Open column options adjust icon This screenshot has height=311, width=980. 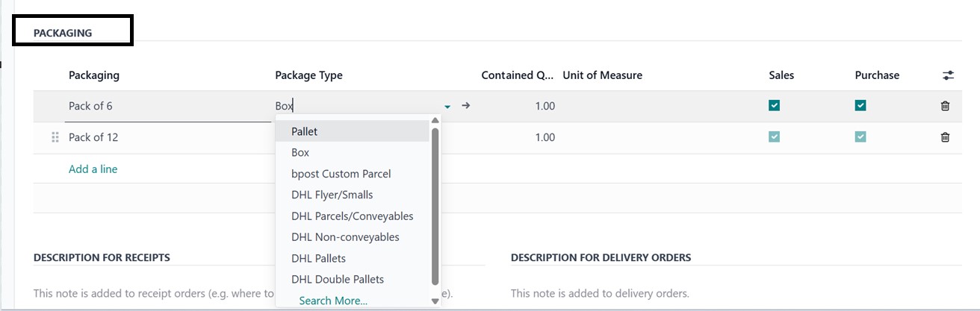pos(948,75)
